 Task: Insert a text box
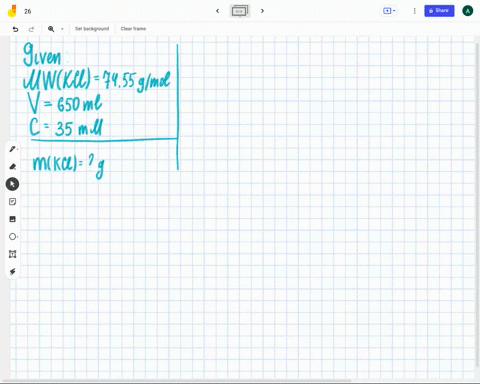point(13,254)
